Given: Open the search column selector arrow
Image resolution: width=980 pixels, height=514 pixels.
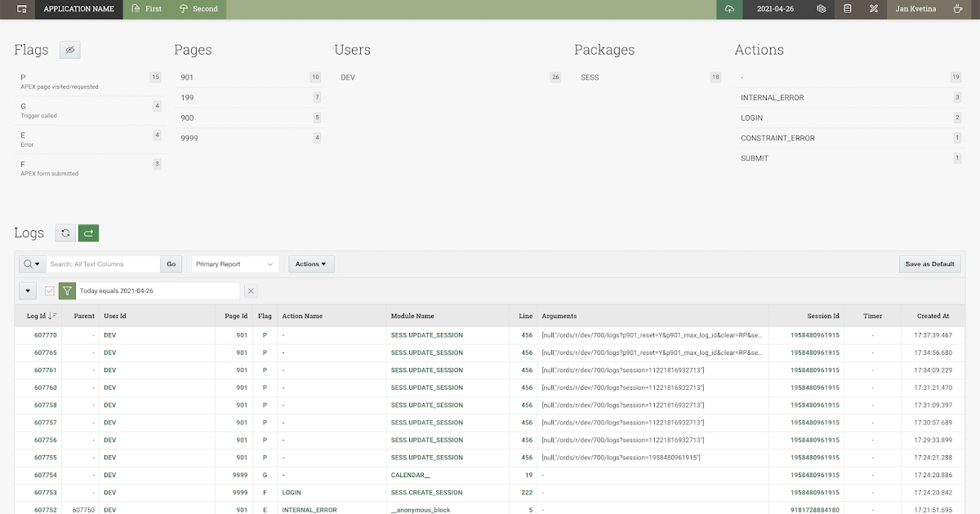Looking at the screenshot, I should click(x=31, y=264).
